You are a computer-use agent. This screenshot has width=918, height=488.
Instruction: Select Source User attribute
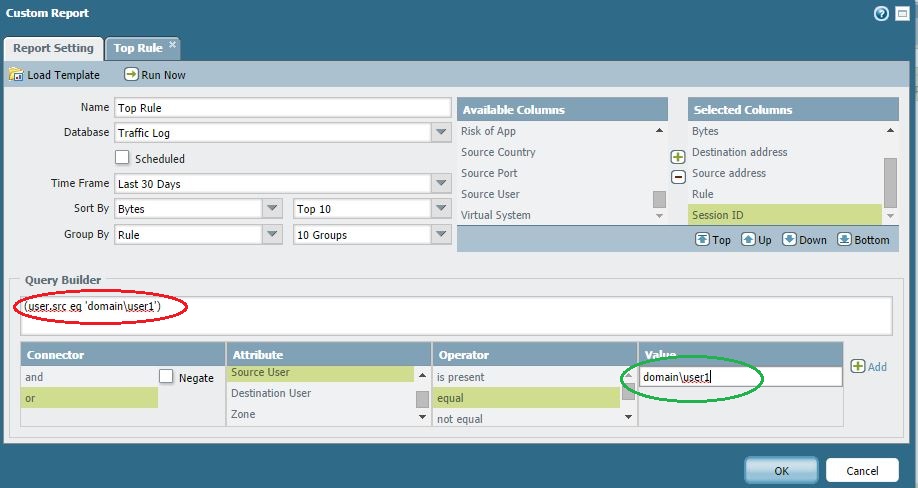[x=320, y=373]
